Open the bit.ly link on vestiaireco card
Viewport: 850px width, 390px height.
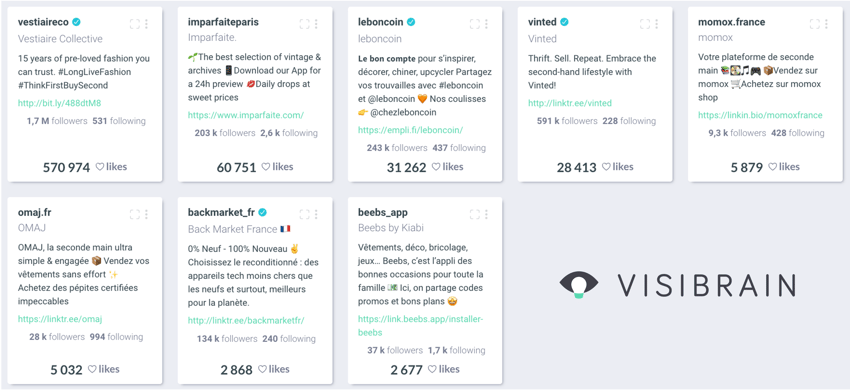[x=60, y=103]
